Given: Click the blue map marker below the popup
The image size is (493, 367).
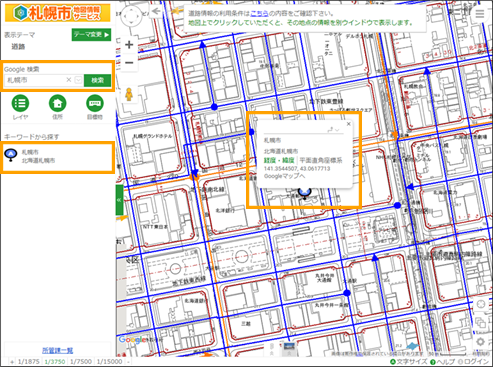Looking at the screenshot, I should point(304,193).
